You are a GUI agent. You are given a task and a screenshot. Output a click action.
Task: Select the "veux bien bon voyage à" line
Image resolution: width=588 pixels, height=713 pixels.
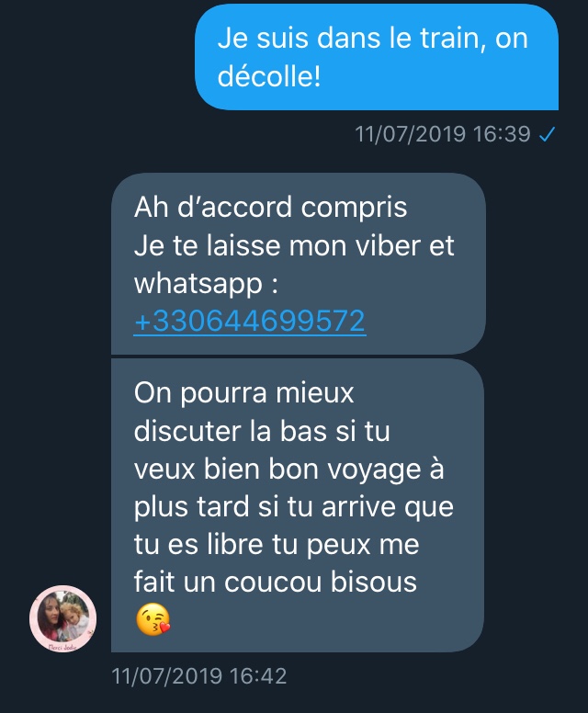[x=288, y=470]
